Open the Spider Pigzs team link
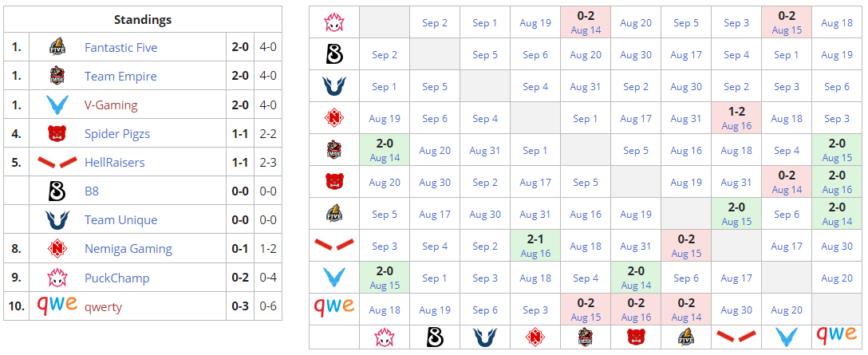 point(116,134)
